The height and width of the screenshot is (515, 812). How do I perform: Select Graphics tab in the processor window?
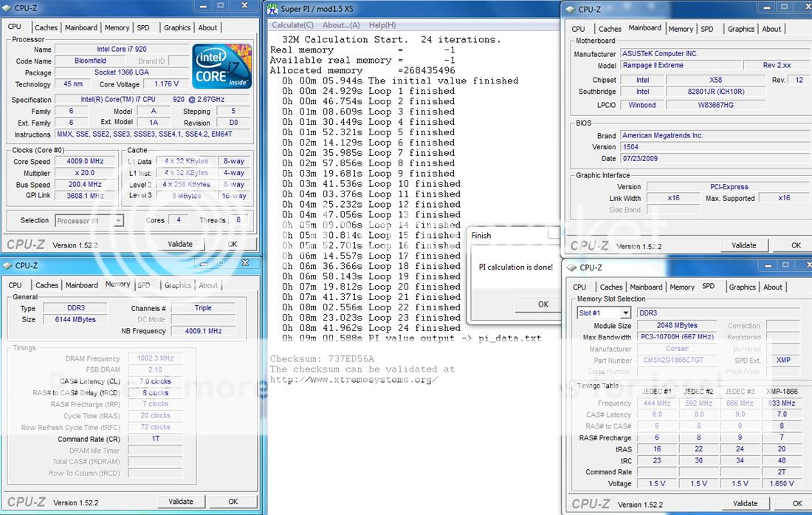point(177,27)
